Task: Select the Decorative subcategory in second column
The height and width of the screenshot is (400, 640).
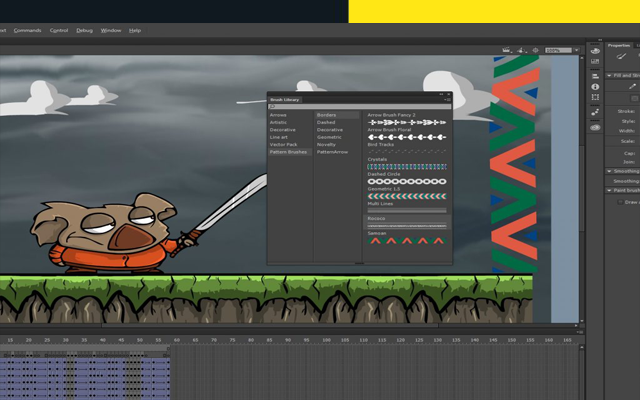Action: (330, 130)
